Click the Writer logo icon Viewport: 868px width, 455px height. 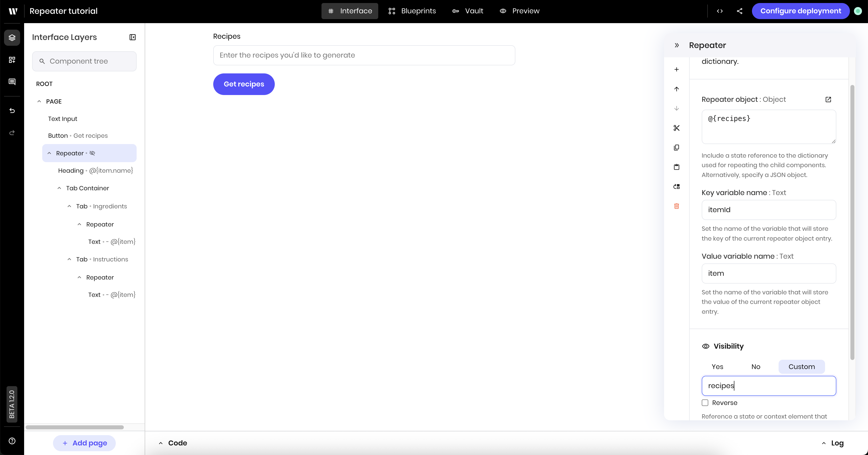click(x=13, y=11)
